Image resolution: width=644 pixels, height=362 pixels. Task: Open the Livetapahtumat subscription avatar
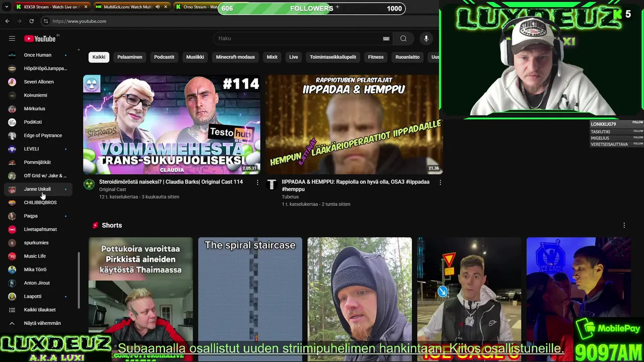tap(12, 229)
